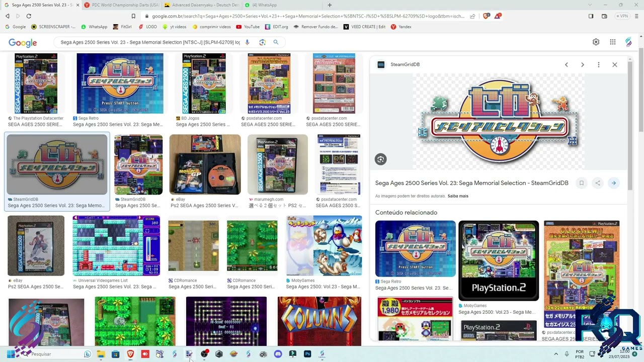Viewport: 644px width, 362px height.
Task: Open the 'Saiba mais' link
Action: point(458,196)
